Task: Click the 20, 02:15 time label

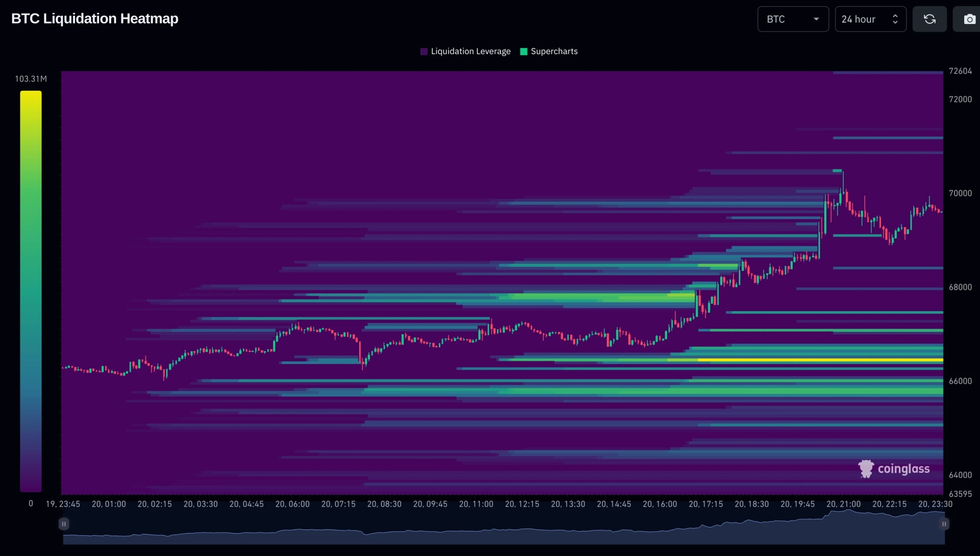Action: pyautogui.click(x=155, y=504)
